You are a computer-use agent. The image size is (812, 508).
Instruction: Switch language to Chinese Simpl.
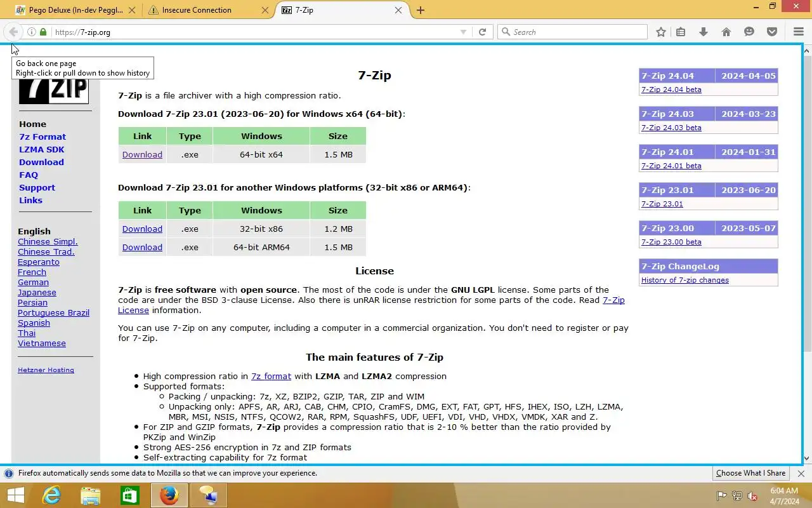click(x=48, y=242)
